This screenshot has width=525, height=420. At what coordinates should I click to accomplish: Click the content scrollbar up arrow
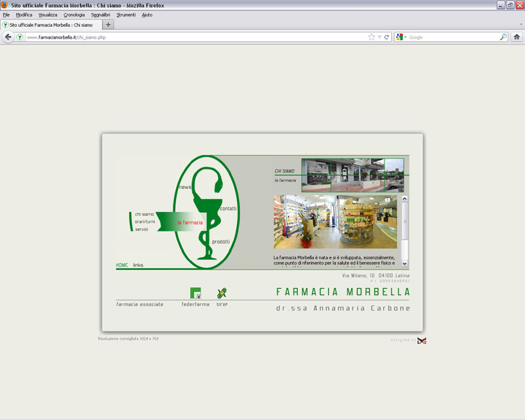coord(404,198)
